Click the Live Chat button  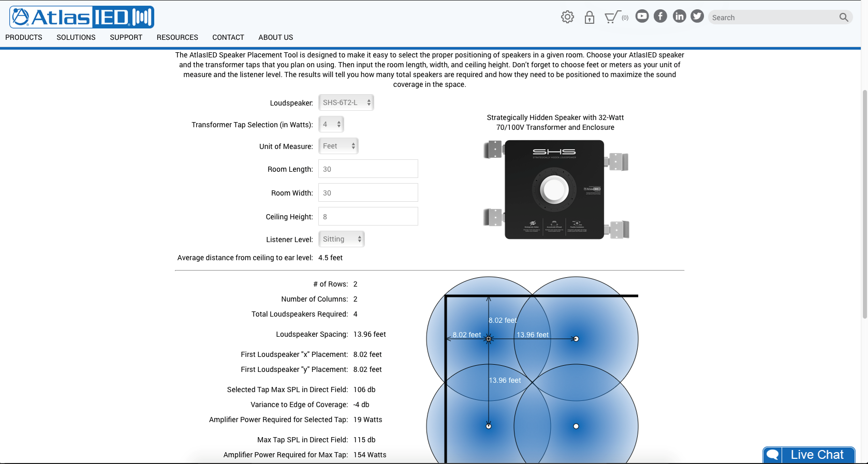809,455
